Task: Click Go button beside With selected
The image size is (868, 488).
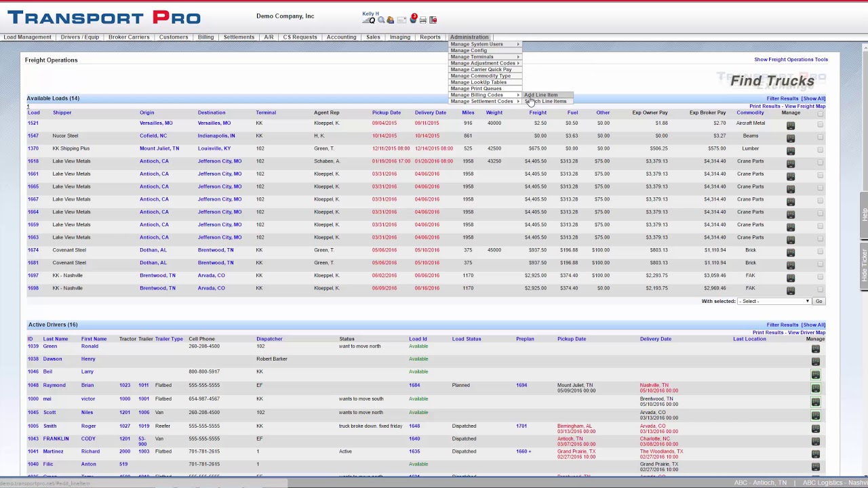Action: coord(818,301)
